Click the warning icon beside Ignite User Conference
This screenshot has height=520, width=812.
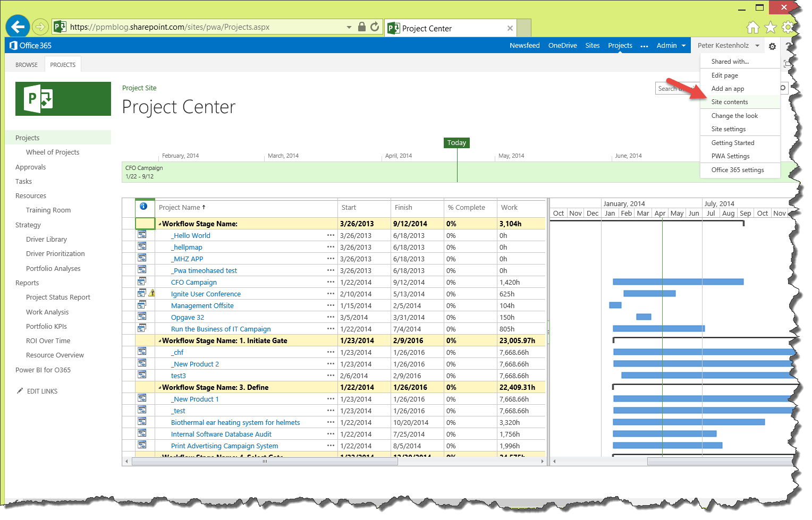(153, 293)
